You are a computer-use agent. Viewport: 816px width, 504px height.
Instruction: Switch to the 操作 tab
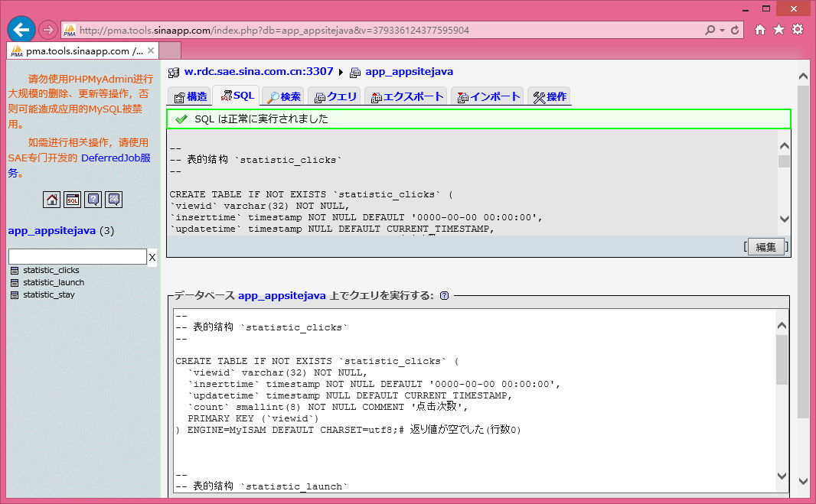coord(550,96)
